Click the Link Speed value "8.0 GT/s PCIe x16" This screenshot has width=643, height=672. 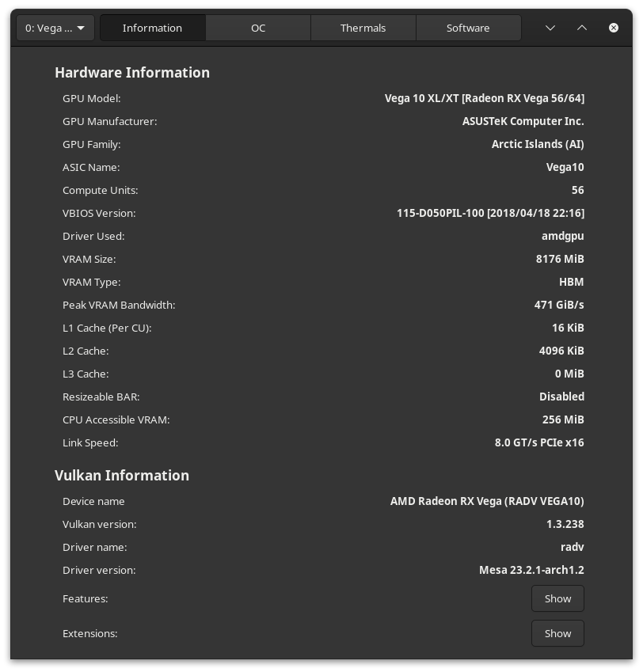(x=539, y=442)
